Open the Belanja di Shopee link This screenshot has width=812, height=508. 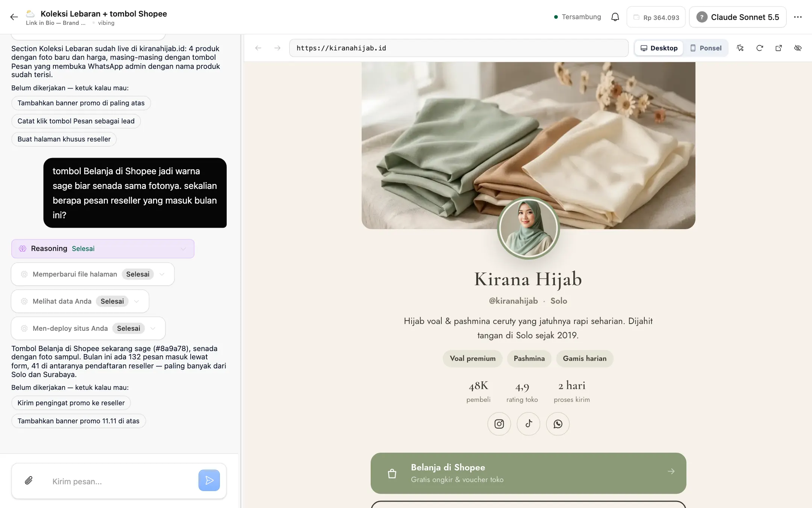(x=528, y=473)
